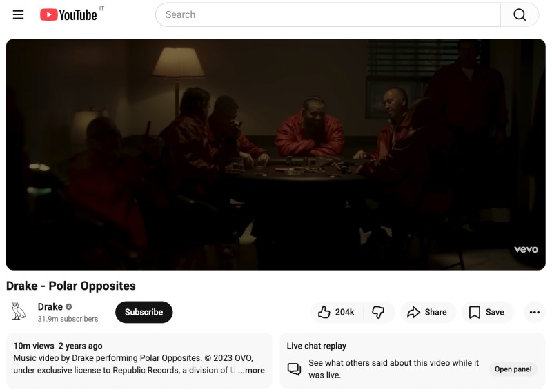Like the video with thumbs up
Viewport: 552px width, 392px height.
[324, 312]
